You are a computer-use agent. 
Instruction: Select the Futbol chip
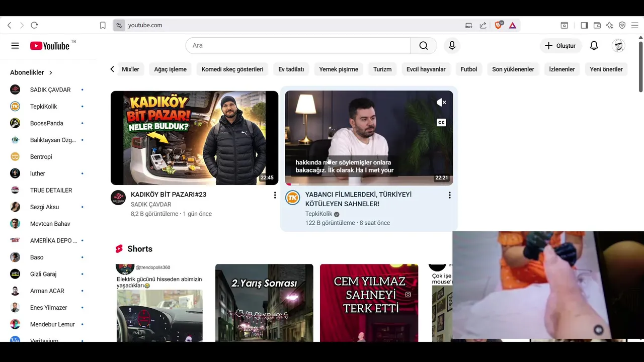coord(469,69)
